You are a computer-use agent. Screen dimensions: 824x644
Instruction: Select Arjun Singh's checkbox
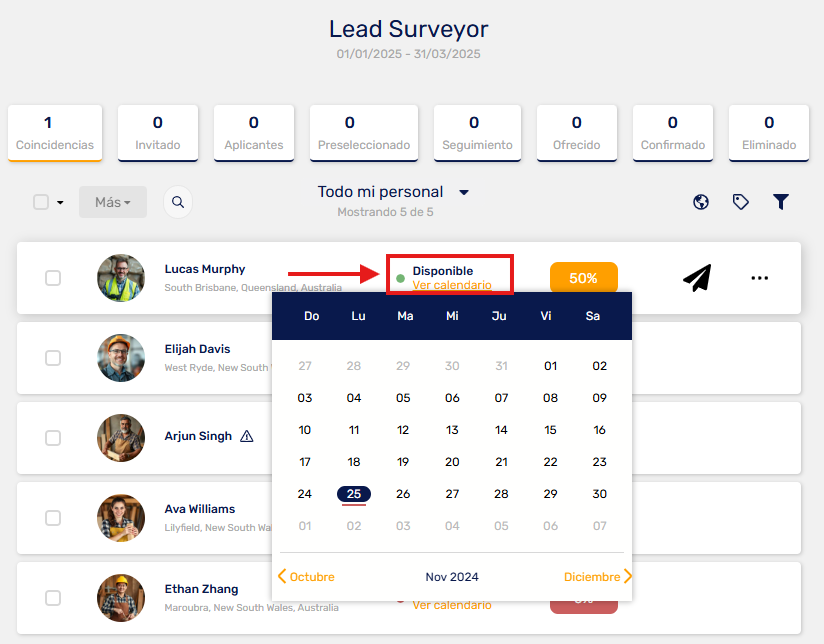53,438
